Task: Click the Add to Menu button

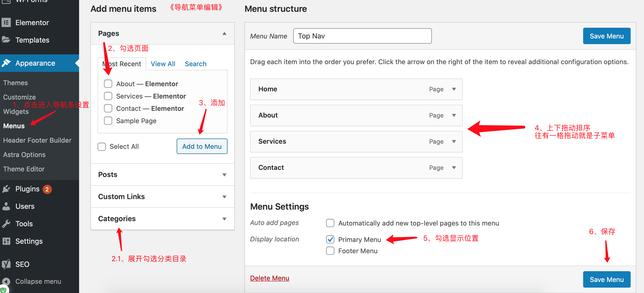Action: click(x=202, y=146)
